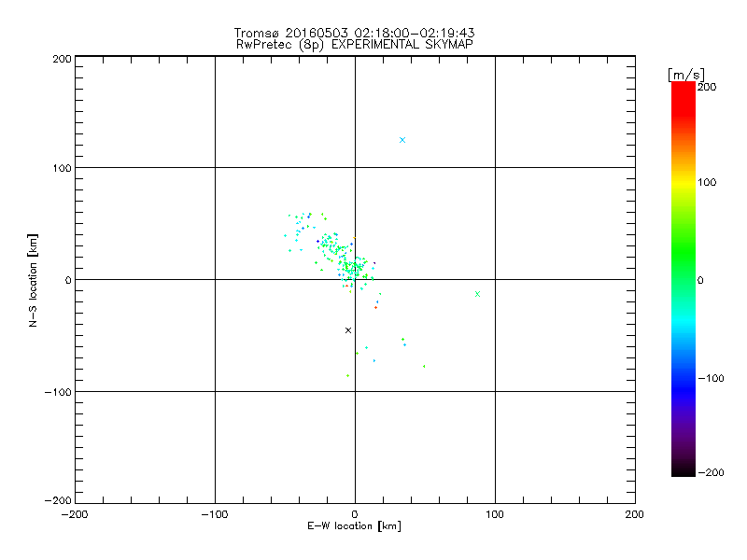This screenshot has height=560, width=747.
Task: Click the x-axis tick label '200'
Action: [x=635, y=514]
